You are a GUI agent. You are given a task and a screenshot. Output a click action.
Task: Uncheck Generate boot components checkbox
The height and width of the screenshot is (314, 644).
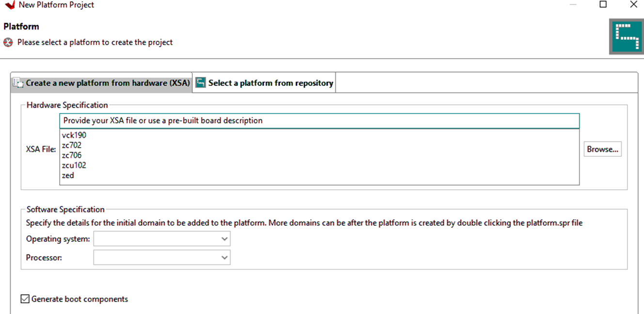pyautogui.click(x=25, y=299)
